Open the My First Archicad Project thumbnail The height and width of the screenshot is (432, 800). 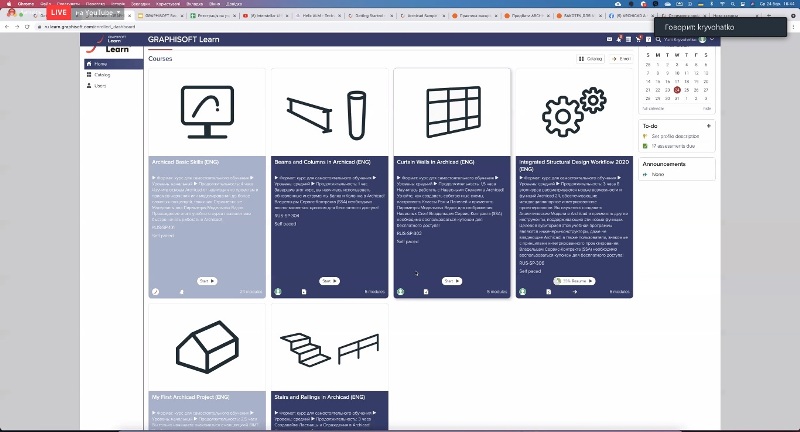coord(207,347)
